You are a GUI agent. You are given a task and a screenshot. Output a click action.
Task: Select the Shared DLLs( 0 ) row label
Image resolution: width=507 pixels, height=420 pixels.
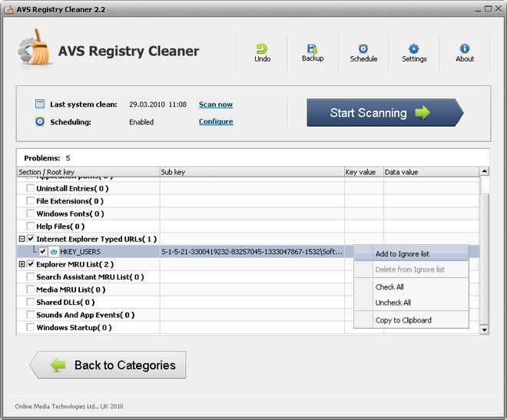[x=65, y=302]
